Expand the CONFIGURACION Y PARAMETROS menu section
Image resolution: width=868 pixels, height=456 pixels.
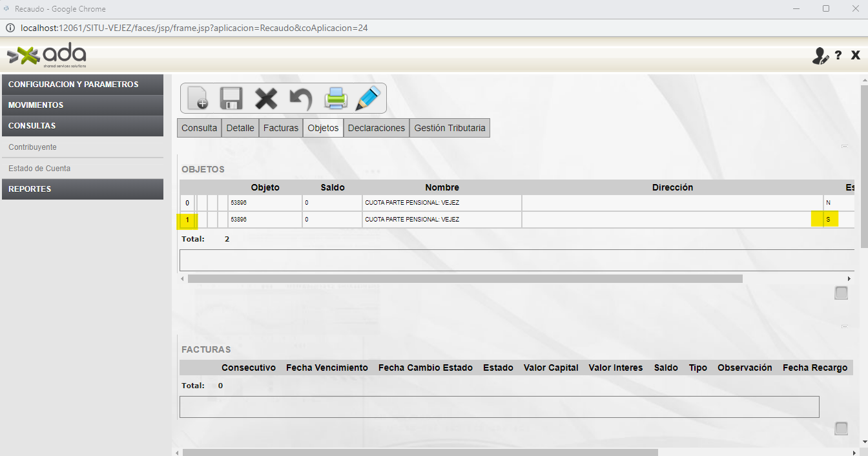[x=83, y=85]
